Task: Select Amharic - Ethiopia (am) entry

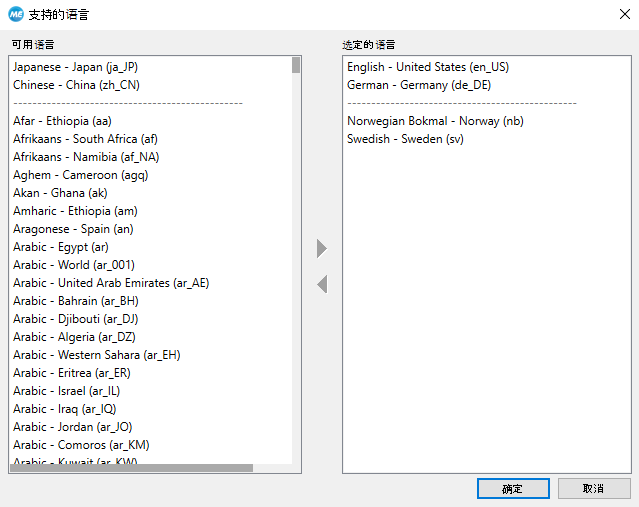Action: 75,211
